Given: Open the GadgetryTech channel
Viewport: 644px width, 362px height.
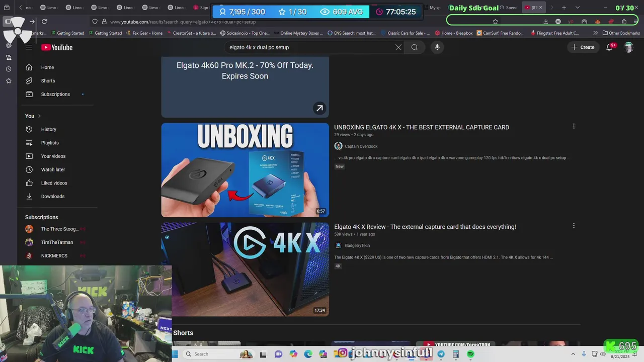Looking at the screenshot, I should tap(357, 246).
